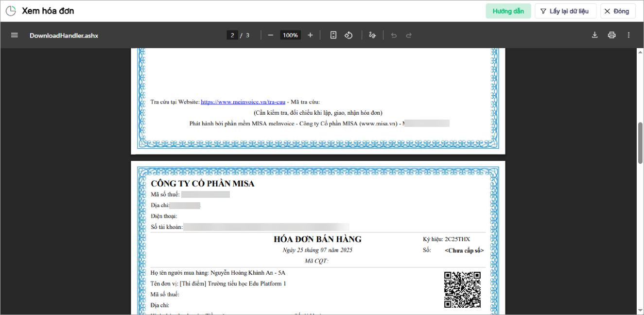Image resolution: width=644 pixels, height=315 pixels.
Task: Click the undo arrow icon
Action: coord(394,35)
